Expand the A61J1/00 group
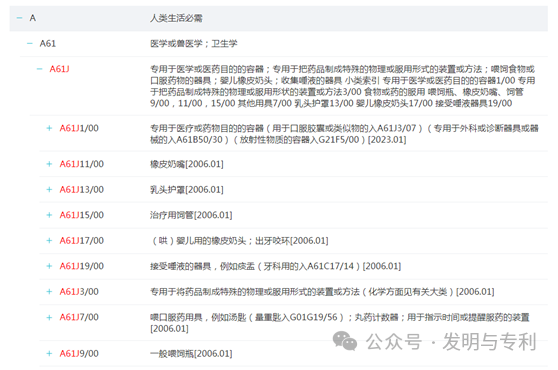 [x=49, y=128]
